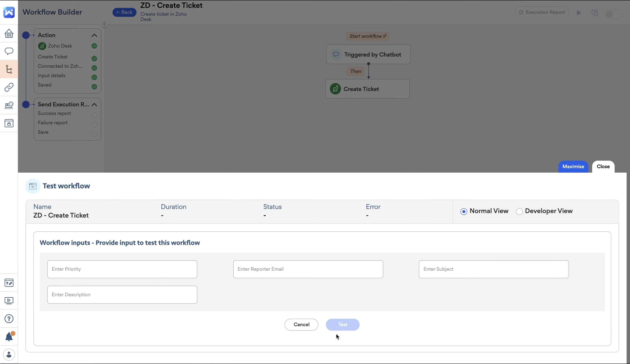Image resolution: width=630 pixels, height=364 pixels.
Task: Collapse the Action section chevron
Action: coord(94,35)
